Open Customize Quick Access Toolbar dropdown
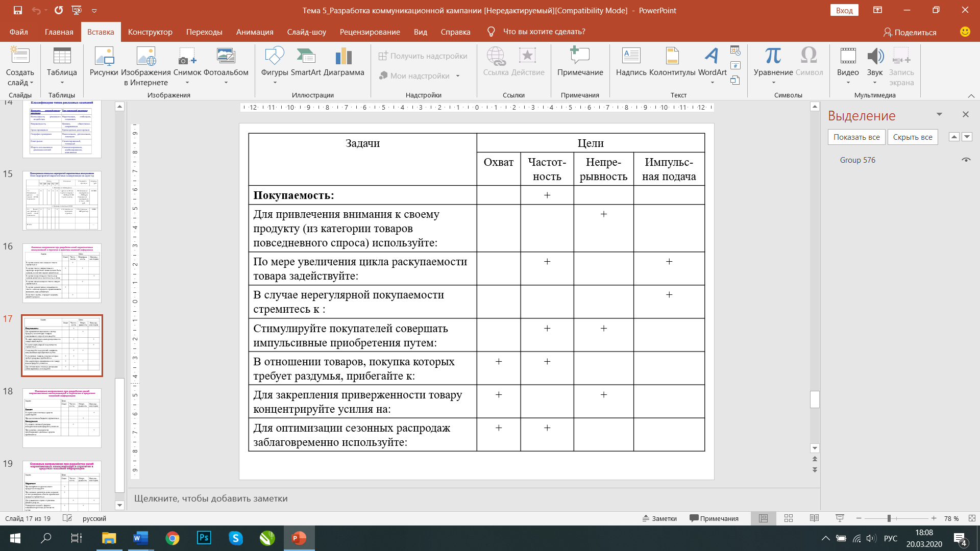The width and height of the screenshot is (980, 551). (x=94, y=11)
